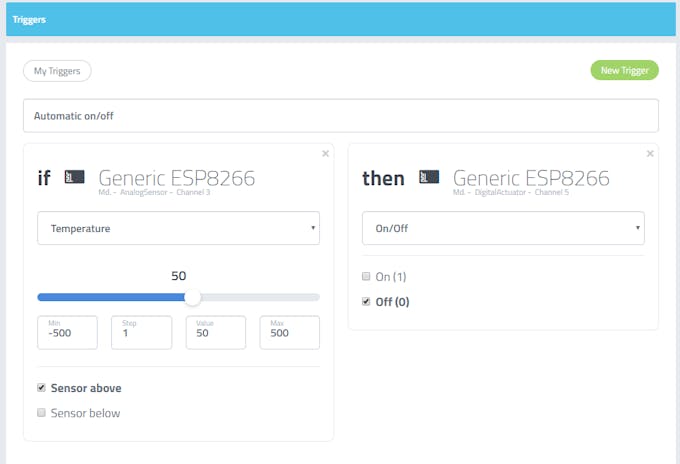Click the Automatic on/off trigger name field
The height and width of the screenshot is (464, 680).
click(341, 116)
